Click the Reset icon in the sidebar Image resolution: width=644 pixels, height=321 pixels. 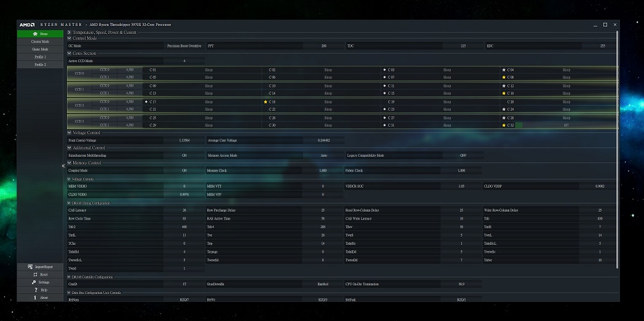(35, 274)
